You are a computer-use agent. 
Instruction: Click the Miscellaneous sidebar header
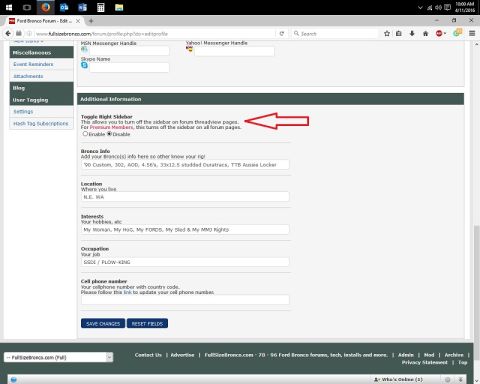tap(42, 53)
